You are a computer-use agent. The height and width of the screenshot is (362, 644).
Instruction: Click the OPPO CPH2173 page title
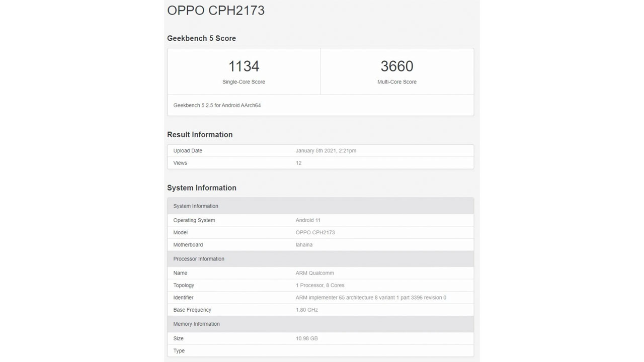[216, 11]
